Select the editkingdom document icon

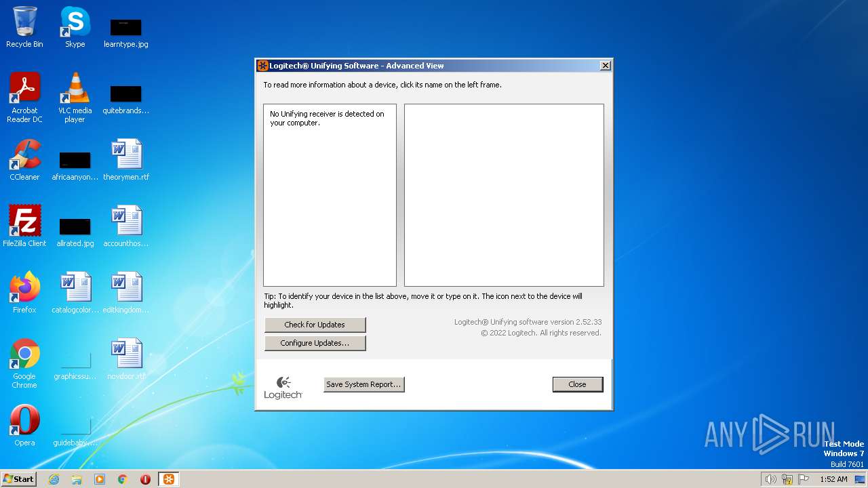[x=125, y=293]
